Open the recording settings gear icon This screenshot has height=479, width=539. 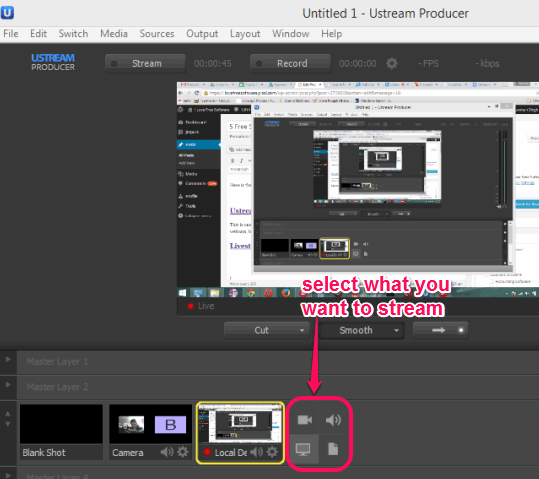pyautogui.click(x=392, y=64)
